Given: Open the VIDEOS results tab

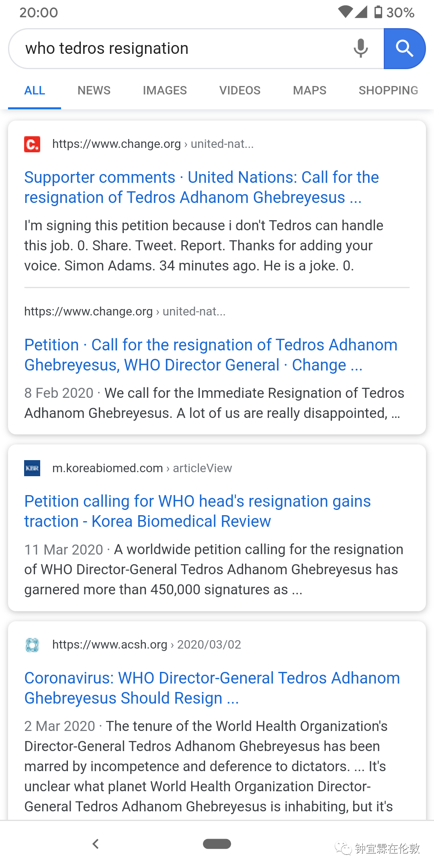Looking at the screenshot, I should pos(240,90).
